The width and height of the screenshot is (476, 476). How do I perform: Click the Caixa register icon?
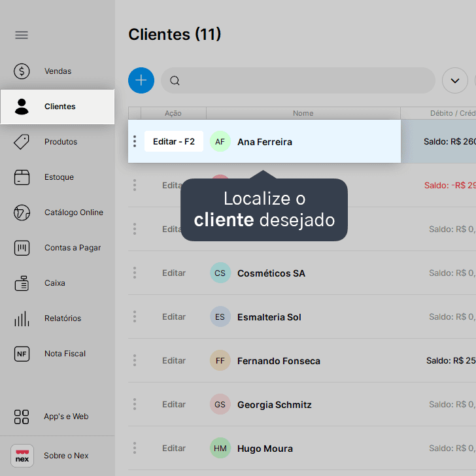tap(22, 283)
